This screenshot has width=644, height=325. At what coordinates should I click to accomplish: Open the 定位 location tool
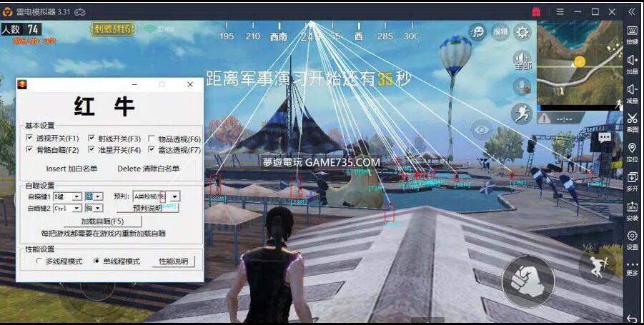(x=632, y=152)
